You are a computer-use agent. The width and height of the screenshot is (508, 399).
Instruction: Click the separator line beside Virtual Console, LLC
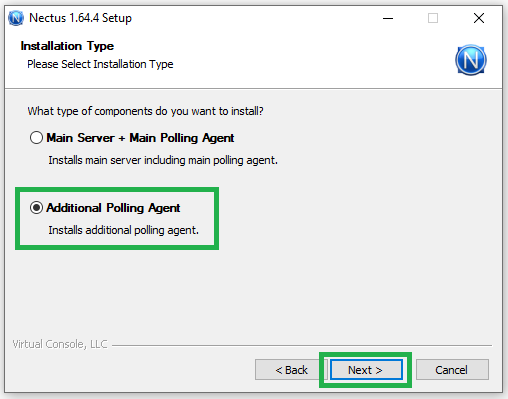(302, 345)
